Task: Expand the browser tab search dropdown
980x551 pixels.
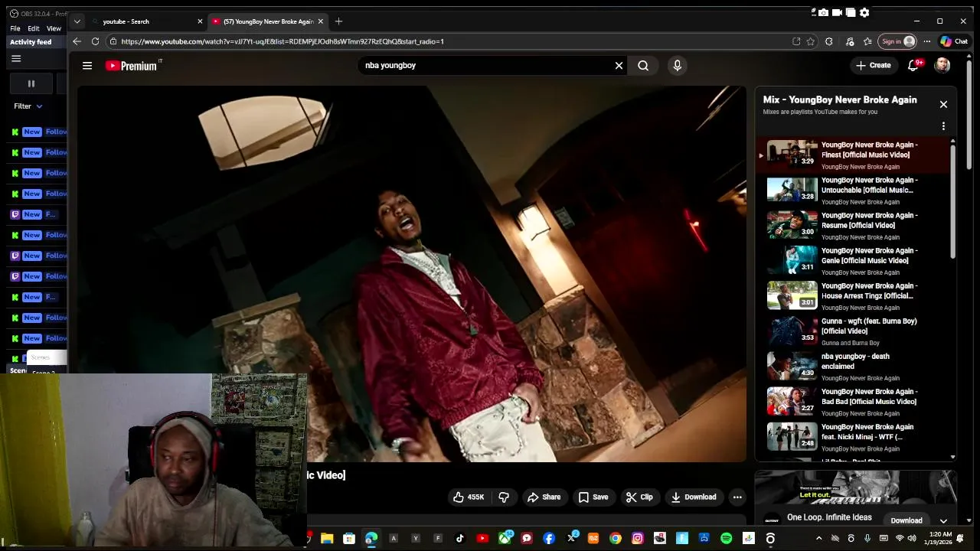Action: (77, 21)
